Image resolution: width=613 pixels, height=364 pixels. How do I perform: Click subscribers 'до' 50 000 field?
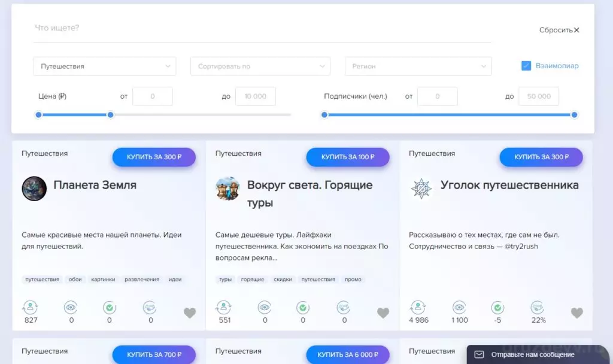click(539, 96)
